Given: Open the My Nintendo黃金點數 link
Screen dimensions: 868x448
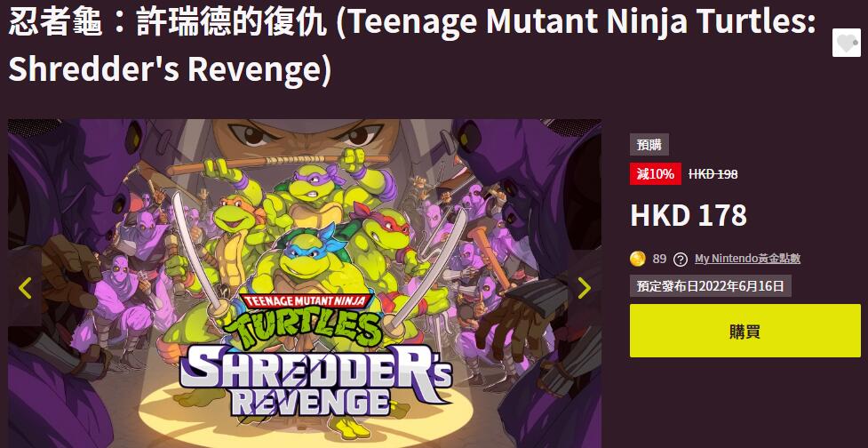Looking at the screenshot, I should point(747,259).
